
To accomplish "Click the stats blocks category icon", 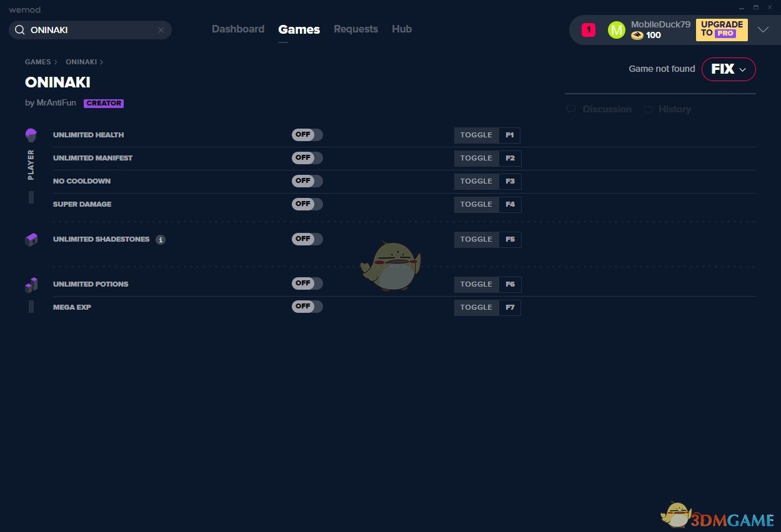I will click(x=31, y=285).
